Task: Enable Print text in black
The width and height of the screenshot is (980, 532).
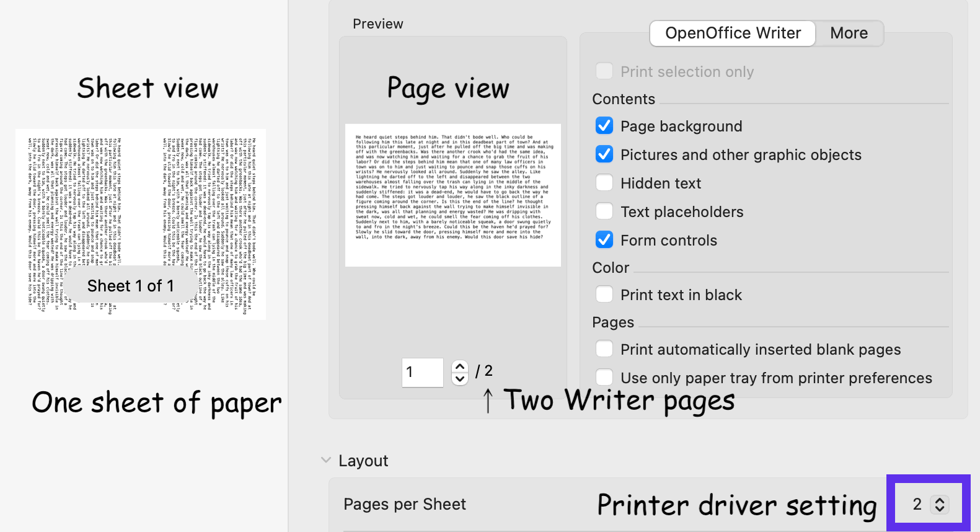Action: (x=604, y=295)
